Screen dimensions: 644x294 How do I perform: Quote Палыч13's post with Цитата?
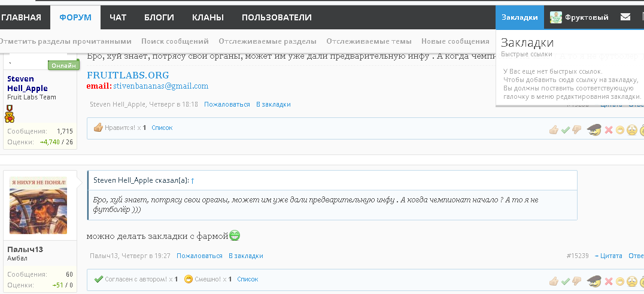609,256
